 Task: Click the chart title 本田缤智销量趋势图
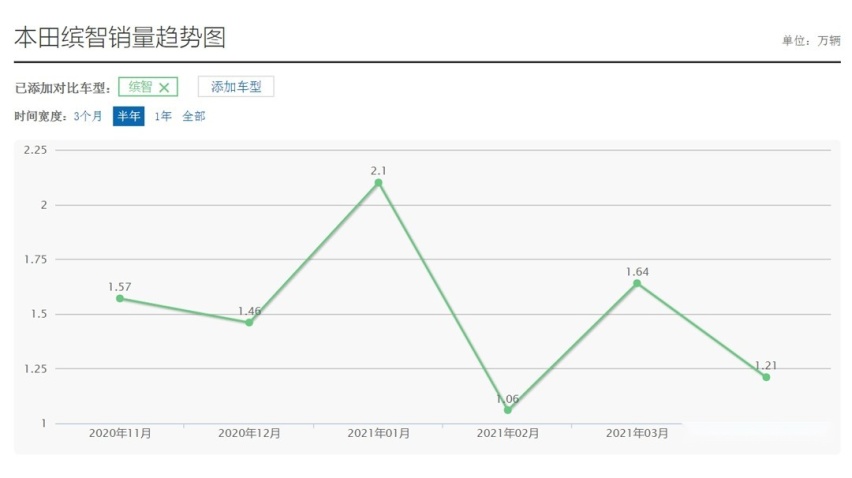(x=120, y=37)
